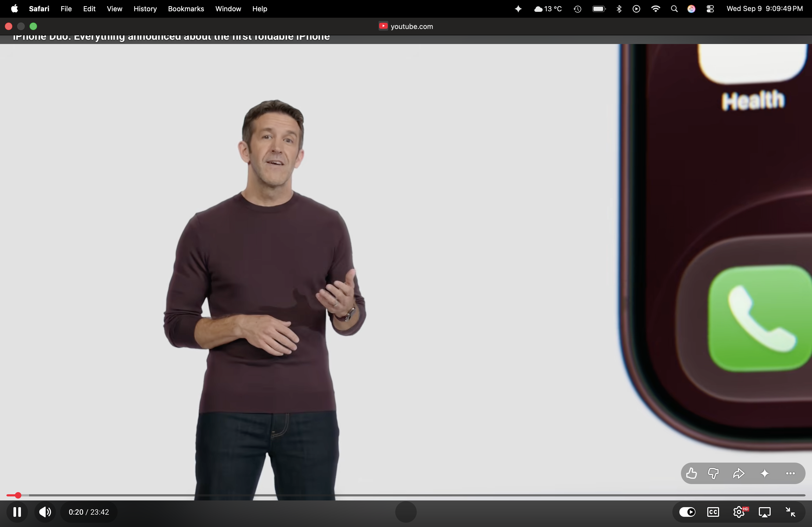Open Bluetooth menu bar icon
Viewport: 812px width, 527px height.
619,9
